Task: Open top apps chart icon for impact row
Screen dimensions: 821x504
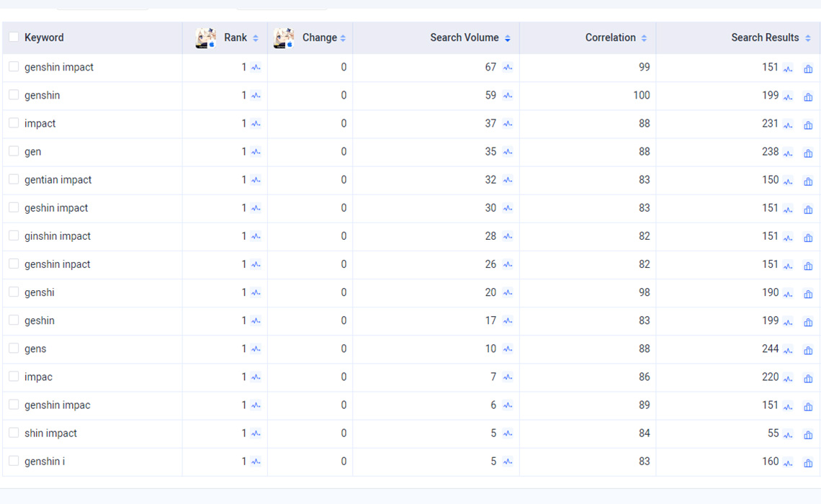Action: pyautogui.click(x=809, y=125)
